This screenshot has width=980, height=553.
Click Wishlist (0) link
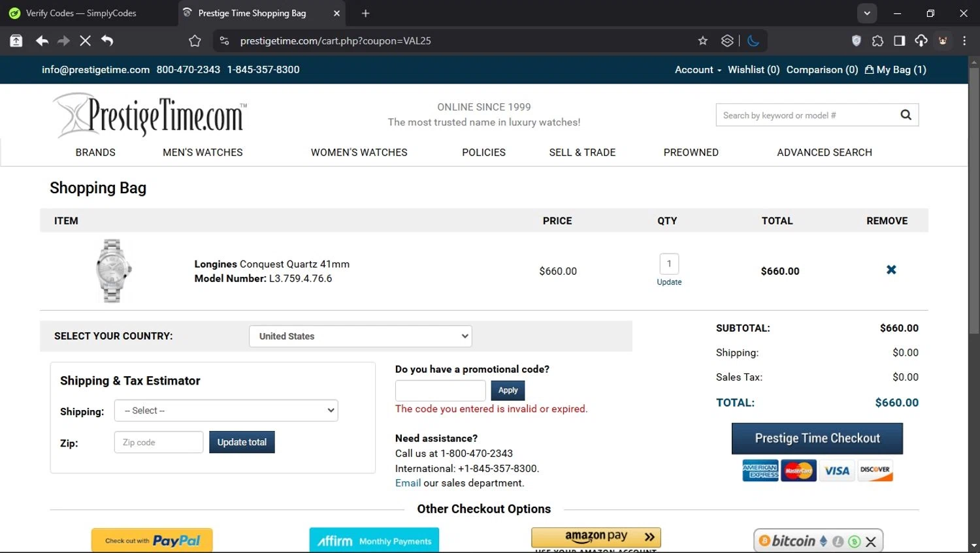click(753, 70)
